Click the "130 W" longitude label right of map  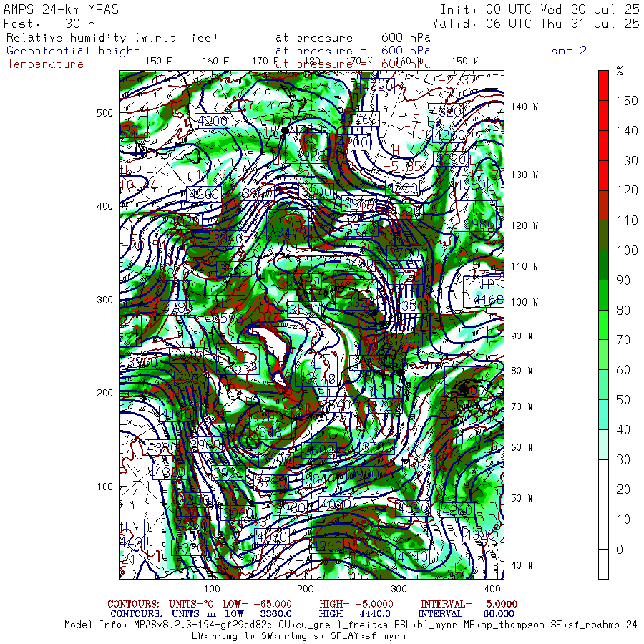[x=524, y=175]
